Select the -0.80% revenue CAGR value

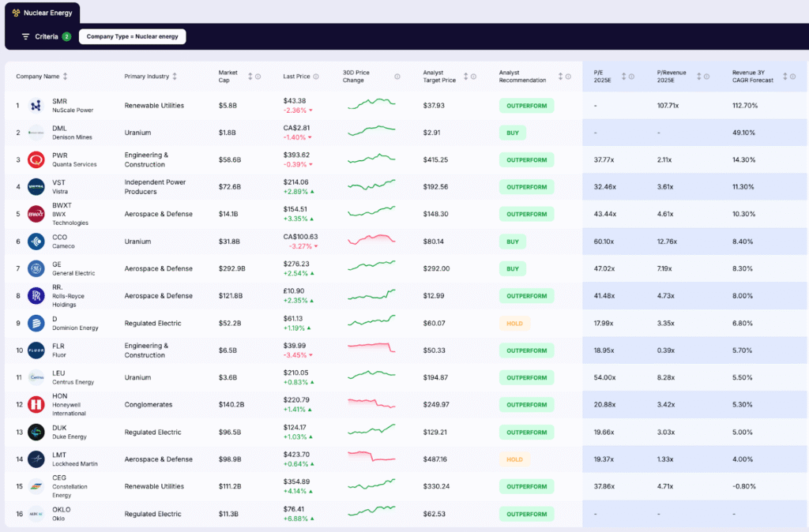(744, 486)
